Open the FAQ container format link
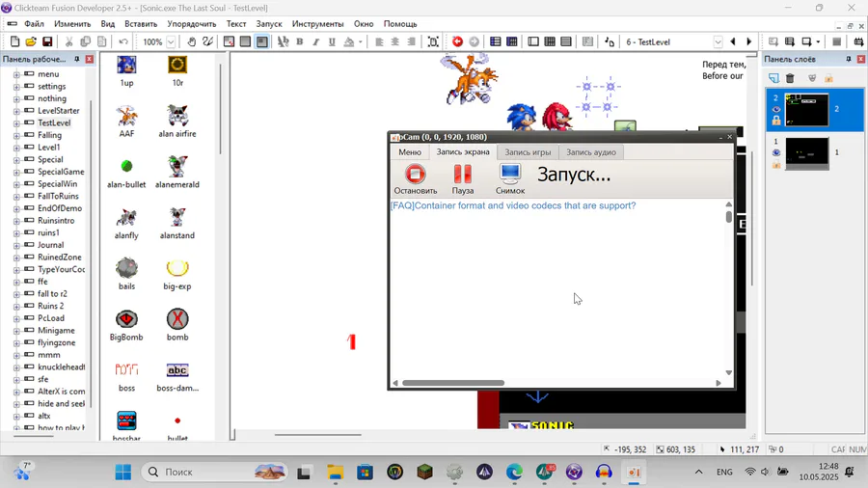Image resolution: width=868 pixels, height=488 pixels. click(x=513, y=205)
